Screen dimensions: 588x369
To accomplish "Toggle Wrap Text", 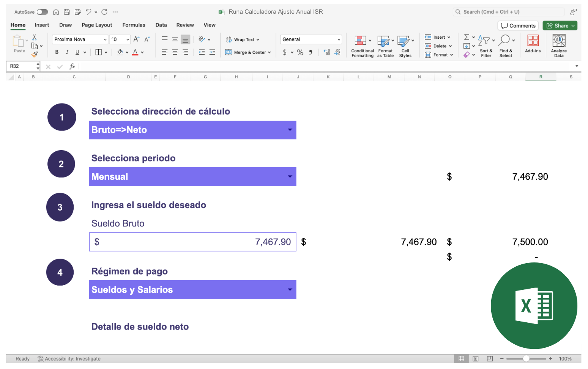I will [243, 39].
